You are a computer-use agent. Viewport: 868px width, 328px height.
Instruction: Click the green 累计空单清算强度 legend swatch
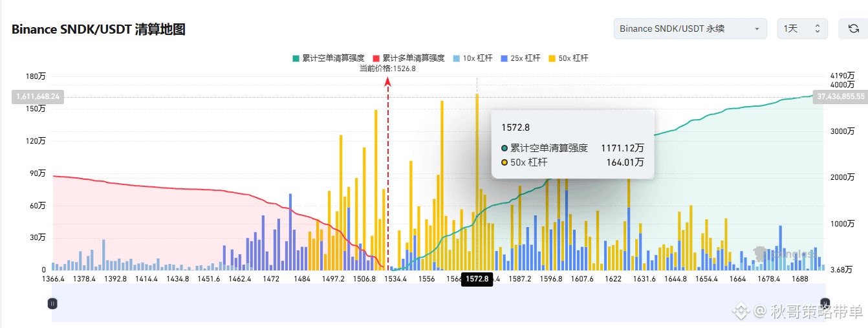[296, 58]
